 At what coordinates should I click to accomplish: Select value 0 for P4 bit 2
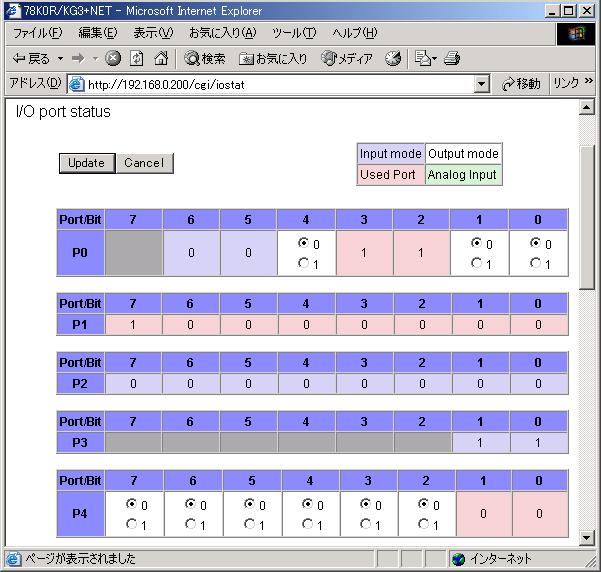424,504
